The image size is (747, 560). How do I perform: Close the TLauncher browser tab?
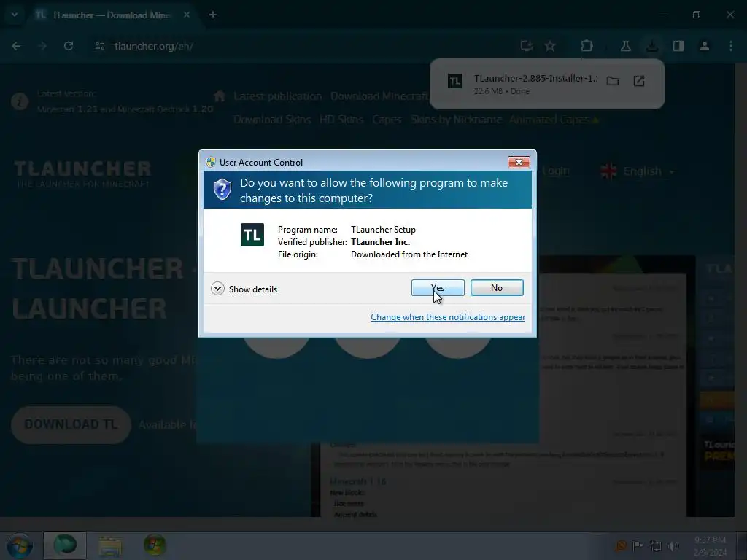(x=187, y=15)
